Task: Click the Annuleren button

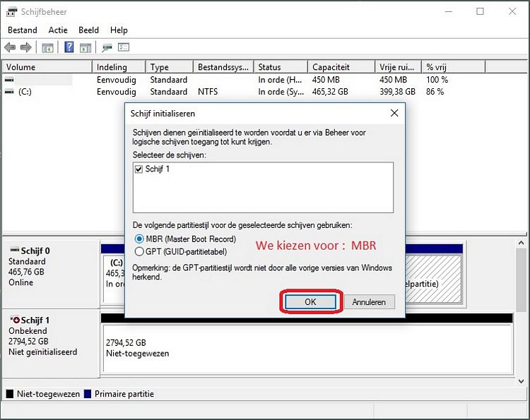Action: [369, 302]
